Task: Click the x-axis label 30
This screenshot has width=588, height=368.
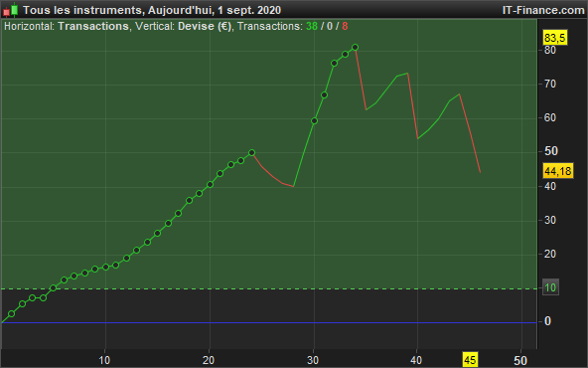Action: point(313,360)
